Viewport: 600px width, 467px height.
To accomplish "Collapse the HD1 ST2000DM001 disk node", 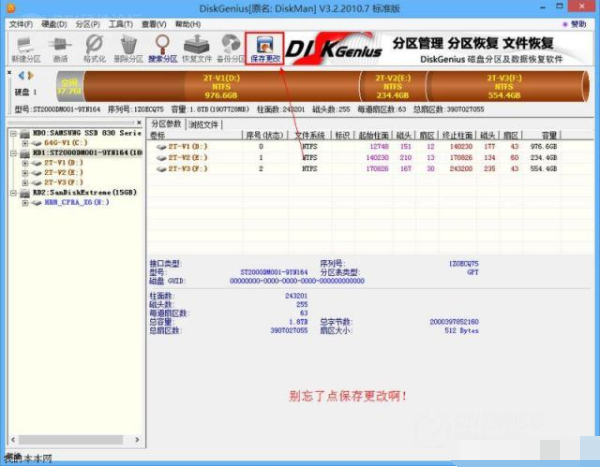I will (13, 153).
